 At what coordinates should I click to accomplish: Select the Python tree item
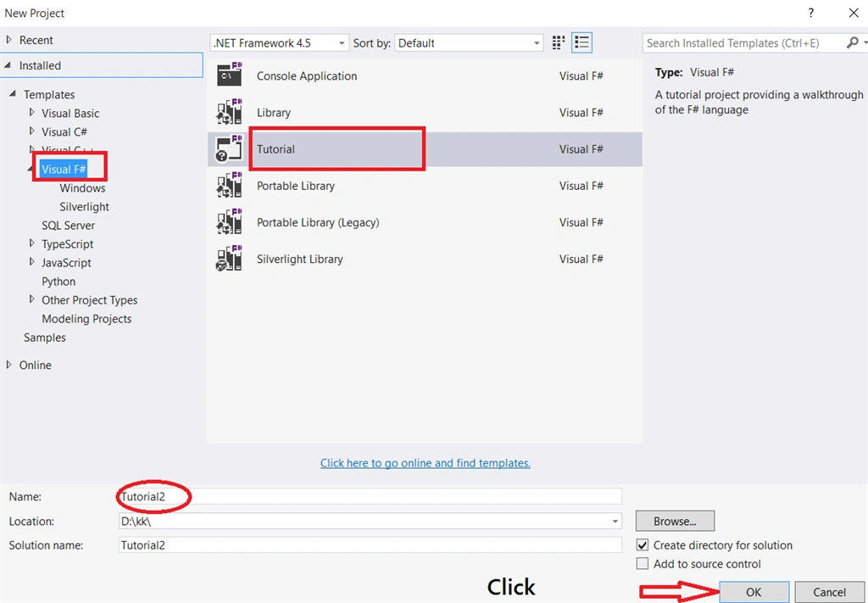[58, 282]
